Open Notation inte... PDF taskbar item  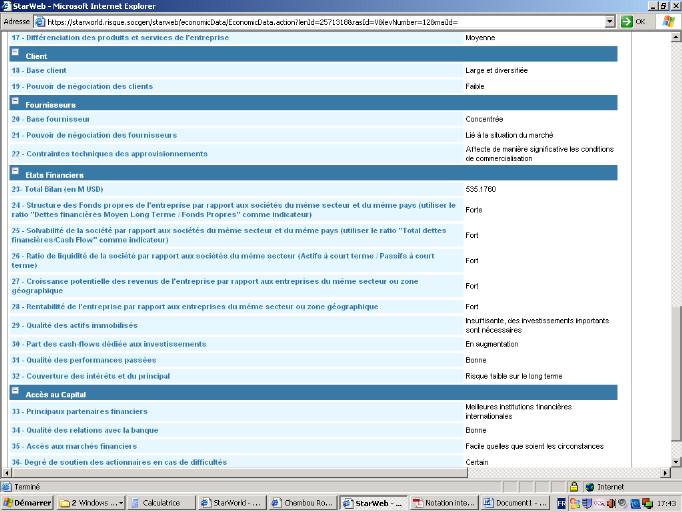pos(444,503)
